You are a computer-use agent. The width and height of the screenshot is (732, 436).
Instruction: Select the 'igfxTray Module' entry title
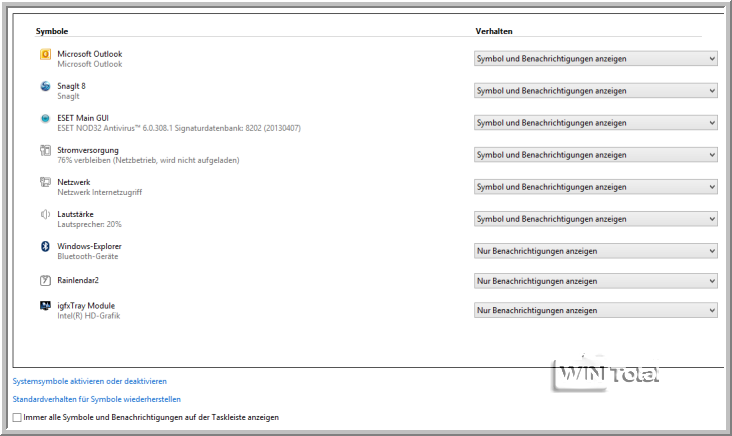86,306
